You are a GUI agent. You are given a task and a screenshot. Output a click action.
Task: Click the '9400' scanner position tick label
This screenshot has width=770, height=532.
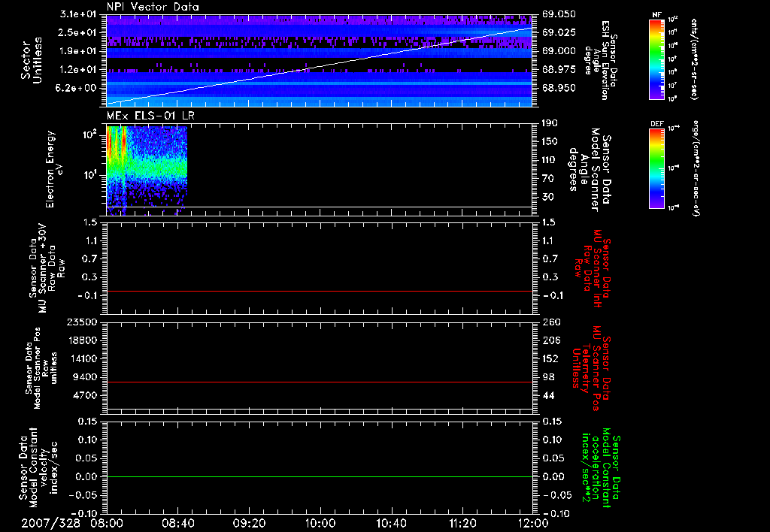coord(85,377)
